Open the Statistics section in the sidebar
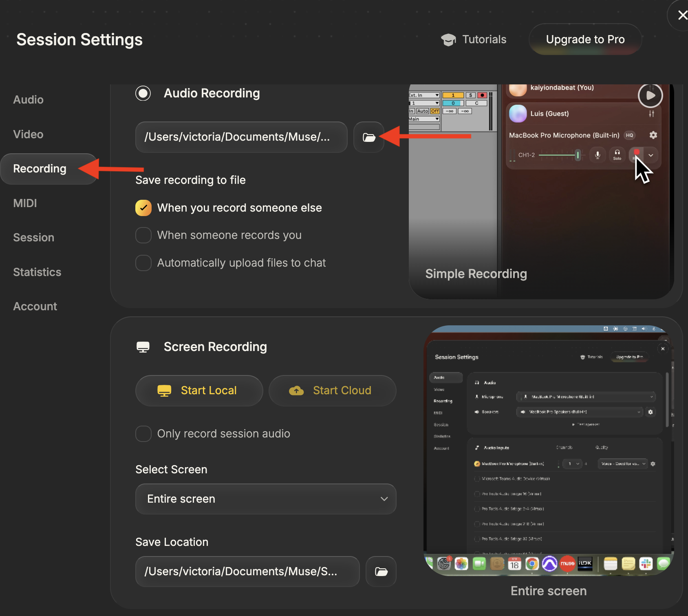Image resolution: width=688 pixels, height=616 pixels. pos(37,272)
